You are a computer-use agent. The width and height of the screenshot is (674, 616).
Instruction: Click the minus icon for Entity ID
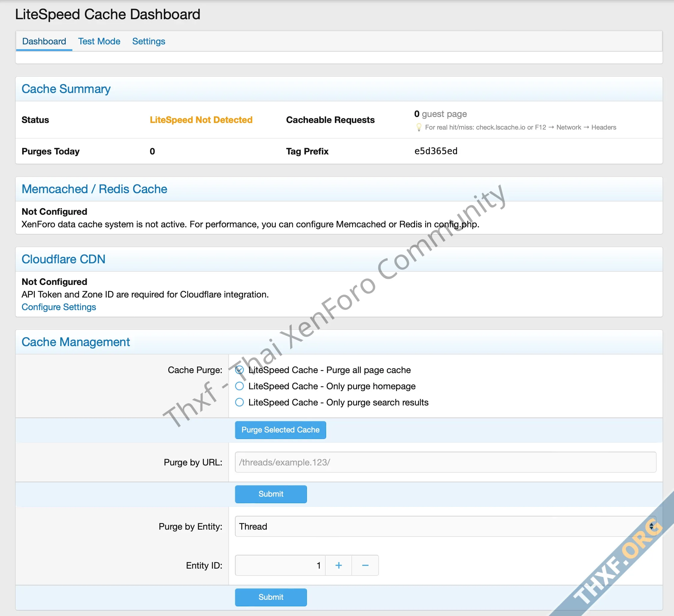point(365,565)
